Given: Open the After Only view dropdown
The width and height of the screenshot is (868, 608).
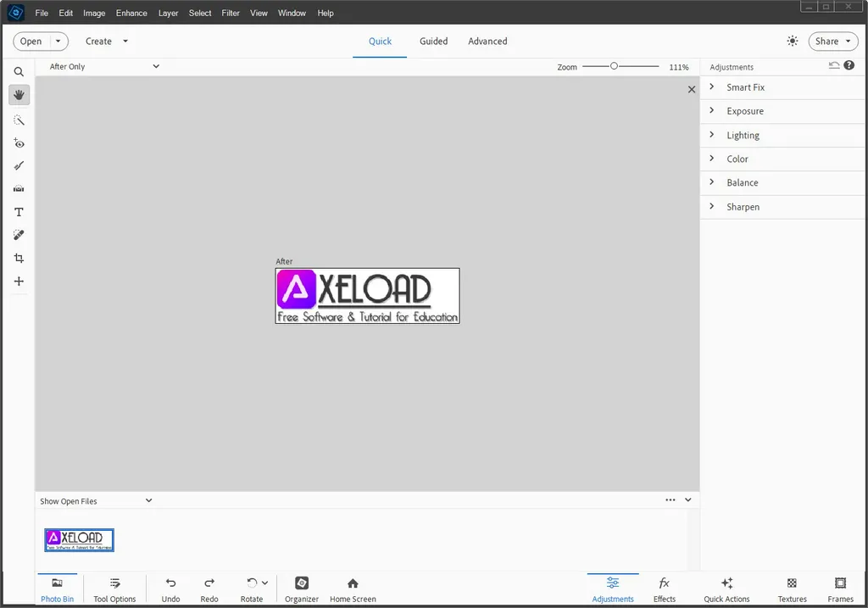Looking at the screenshot, I should click(104, 66).
